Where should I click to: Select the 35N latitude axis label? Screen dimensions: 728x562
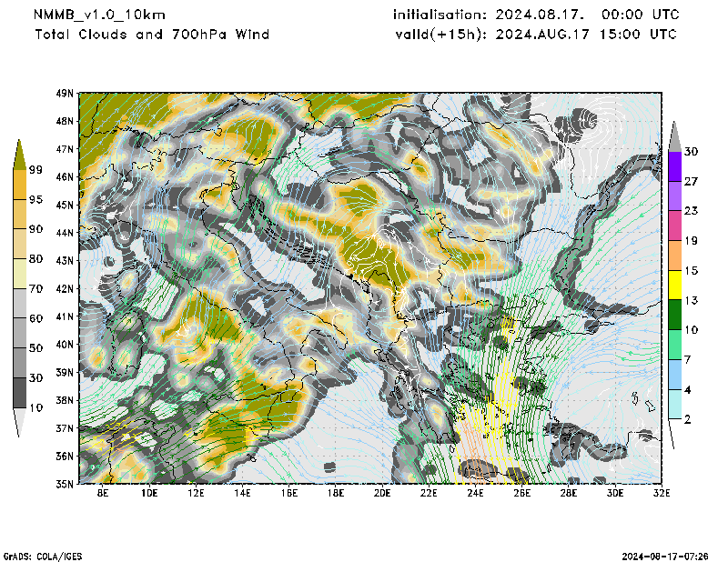[65, 484]
